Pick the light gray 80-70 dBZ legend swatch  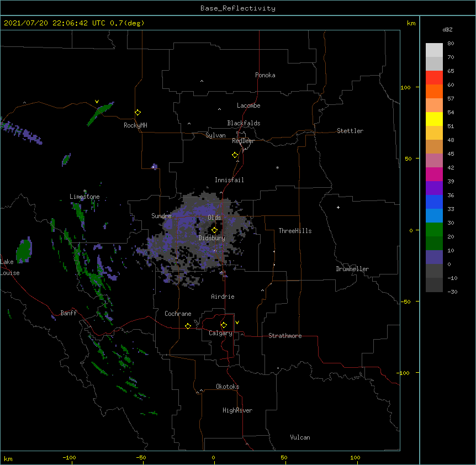(x=434, y=50)
